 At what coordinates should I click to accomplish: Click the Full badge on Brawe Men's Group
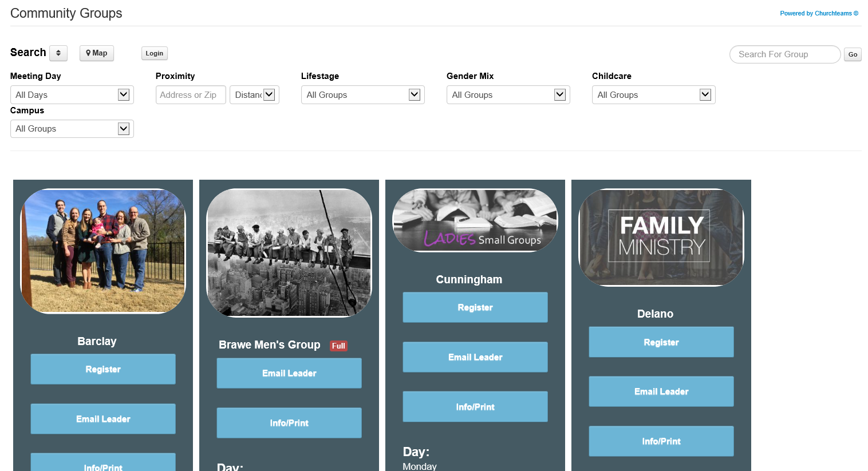338,346
